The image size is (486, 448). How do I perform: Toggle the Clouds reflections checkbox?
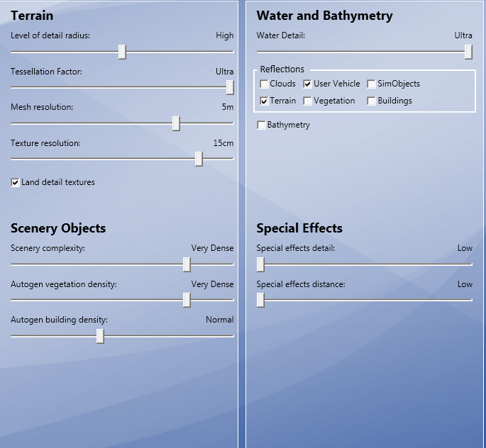pos(265,84)
